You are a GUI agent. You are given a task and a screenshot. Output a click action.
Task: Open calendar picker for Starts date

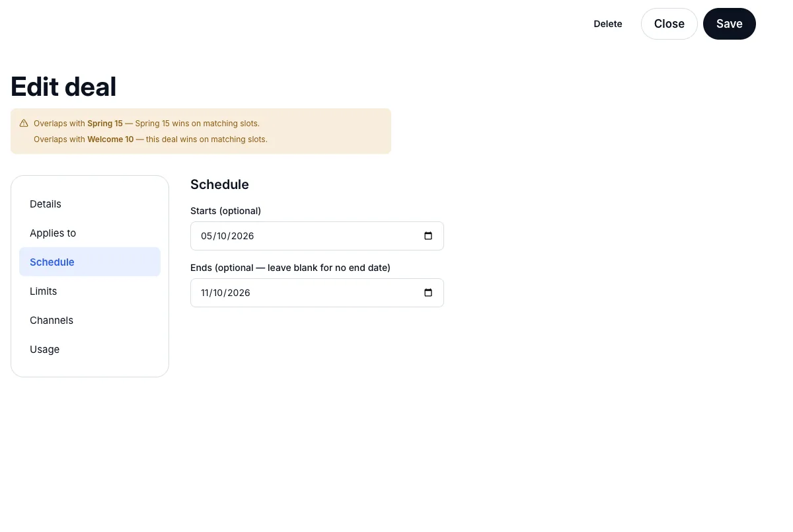pyautogui.click(x=428, y=236)
